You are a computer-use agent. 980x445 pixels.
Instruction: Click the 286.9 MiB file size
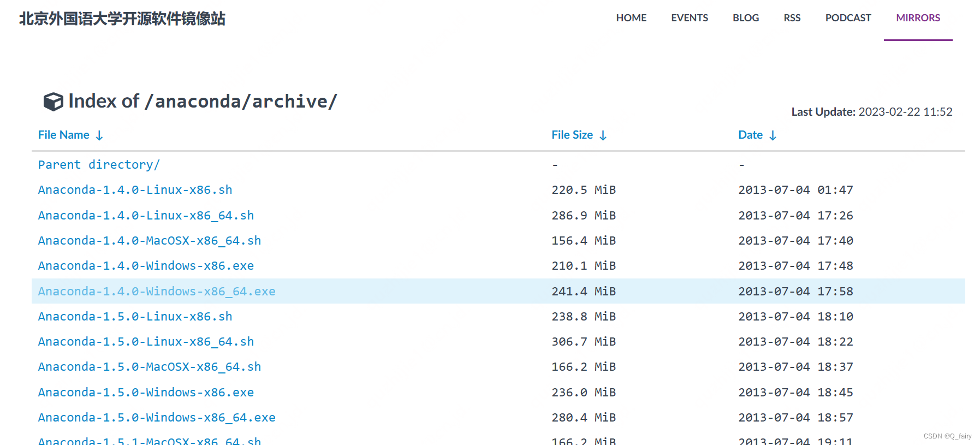[x=584, y=216]
